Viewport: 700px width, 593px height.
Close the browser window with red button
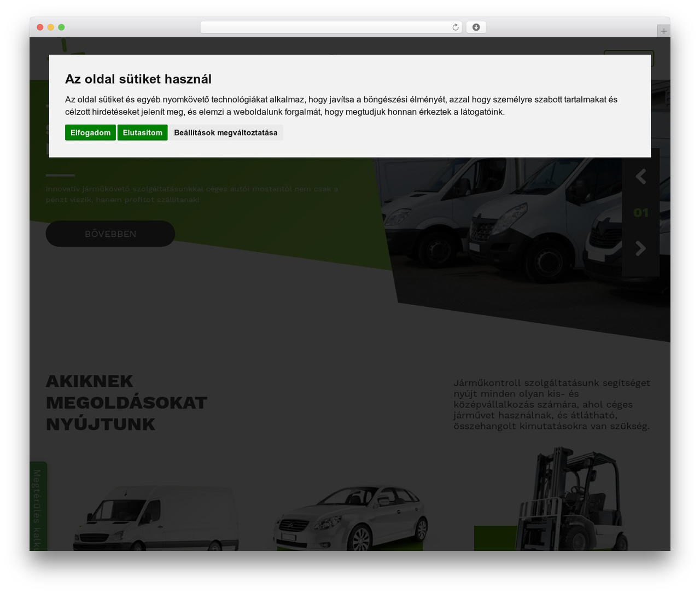coord(40,27)
